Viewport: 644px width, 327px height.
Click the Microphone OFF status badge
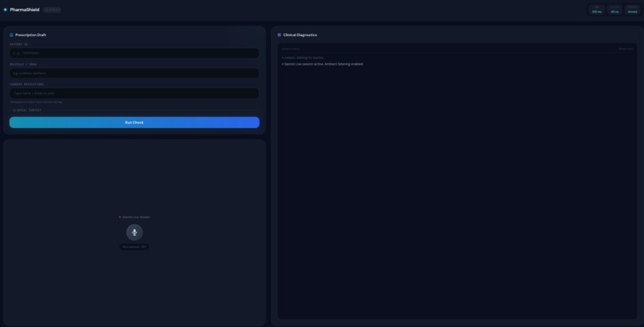(x=134, y=247)
